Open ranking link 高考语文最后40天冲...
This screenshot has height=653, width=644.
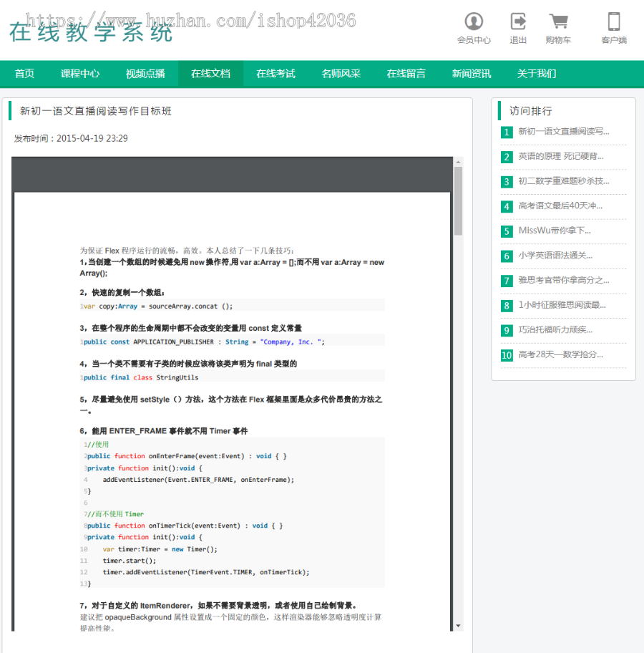point(560,205)
